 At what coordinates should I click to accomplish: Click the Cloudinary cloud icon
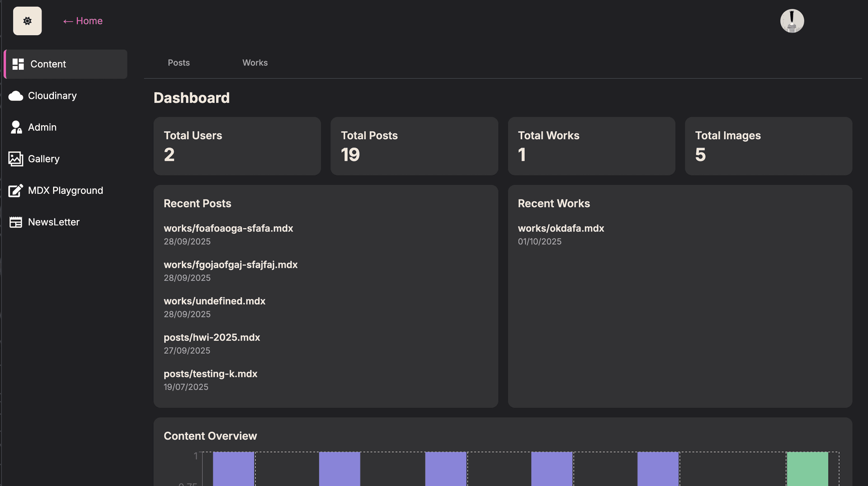coord(16,96)
